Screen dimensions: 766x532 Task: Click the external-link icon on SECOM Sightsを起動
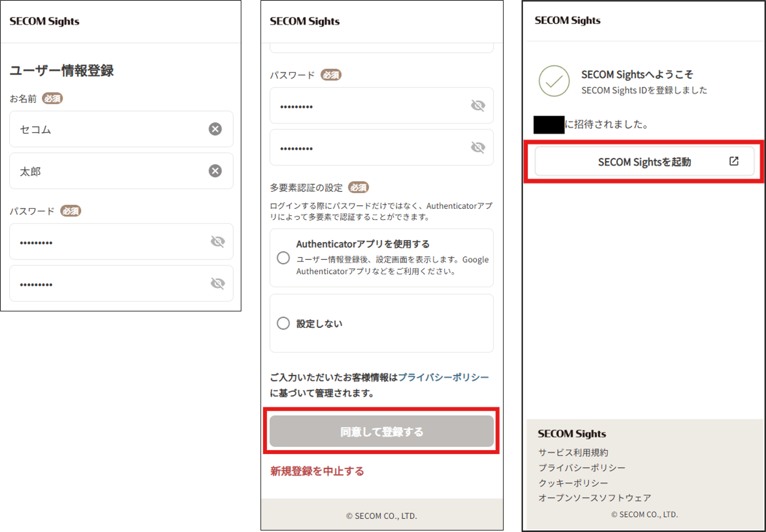pos(734,161)
